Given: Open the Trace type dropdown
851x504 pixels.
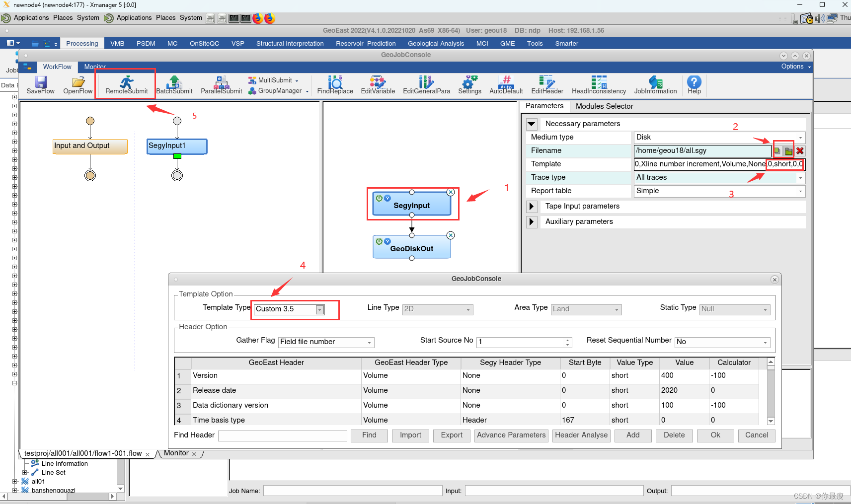Looking at the screenshot, I should (800, 178).
